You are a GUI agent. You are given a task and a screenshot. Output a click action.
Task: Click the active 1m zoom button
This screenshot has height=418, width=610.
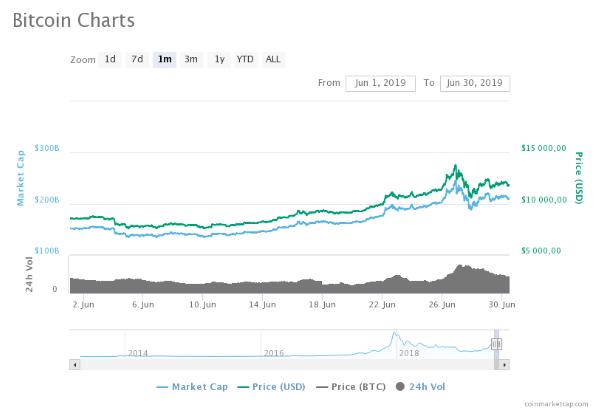(x=165, y=59)
